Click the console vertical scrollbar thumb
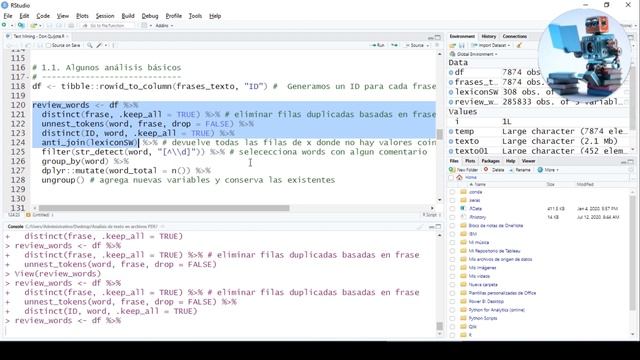This screenshot has width=640, height=360. [439, 326]
